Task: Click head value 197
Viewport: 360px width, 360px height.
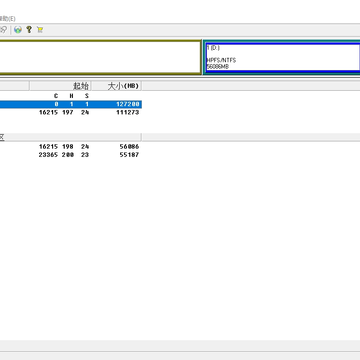Action: pos(68,113)
